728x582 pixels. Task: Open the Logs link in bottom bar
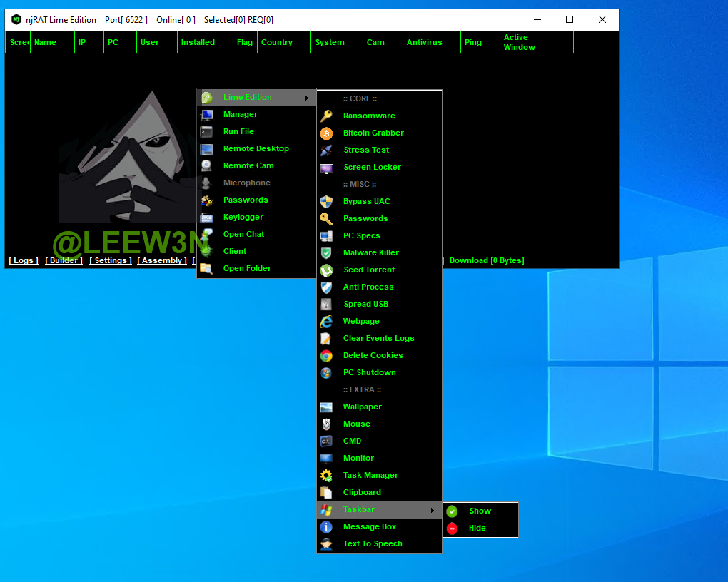pos(24,260)
